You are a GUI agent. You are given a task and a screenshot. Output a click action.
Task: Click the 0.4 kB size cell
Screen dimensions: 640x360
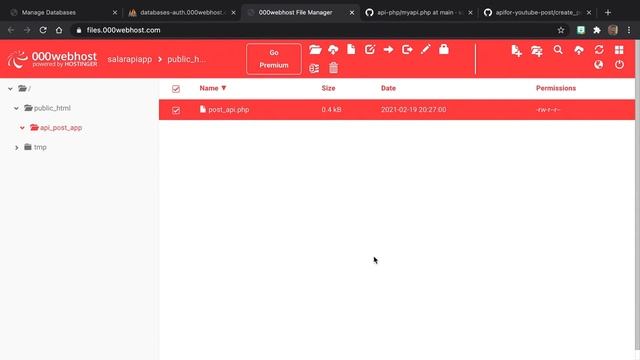point(331,110)
